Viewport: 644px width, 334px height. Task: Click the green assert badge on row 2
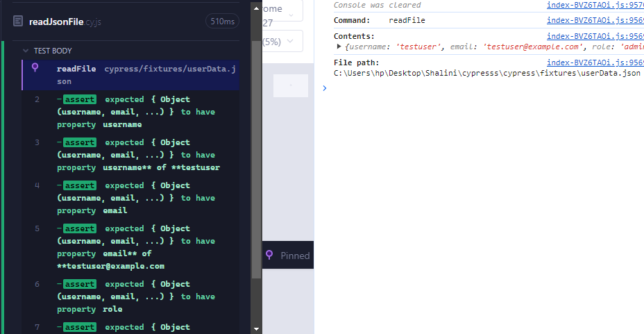pyautogui.click(x=80, y=99)
